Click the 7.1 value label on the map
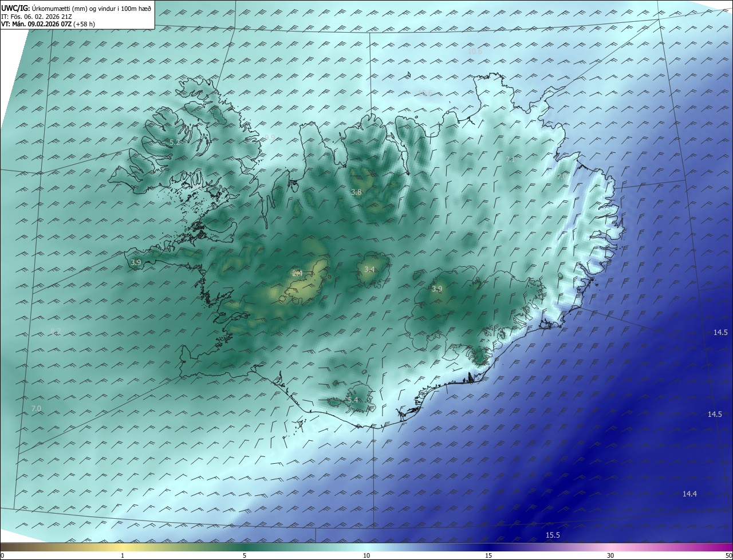Viewport: 733px width, 560px height. pos(510,160)
